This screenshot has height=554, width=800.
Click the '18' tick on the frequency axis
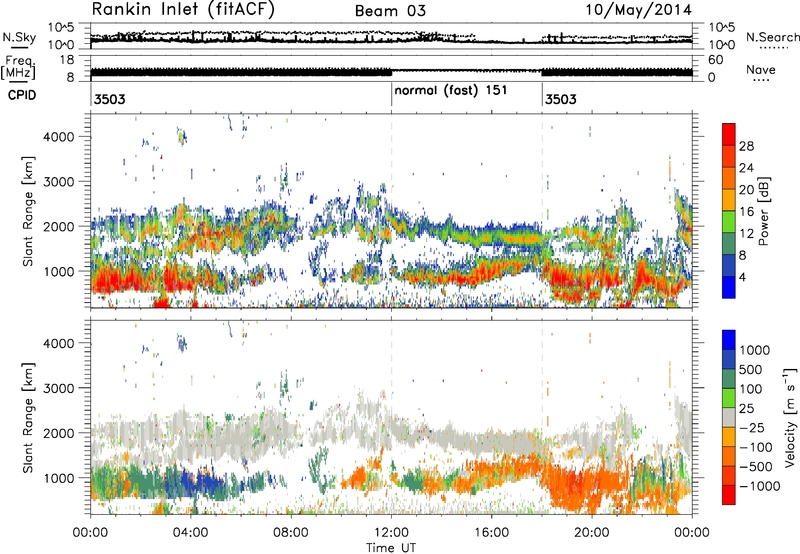pyautogui.click(x=67, y=60)
